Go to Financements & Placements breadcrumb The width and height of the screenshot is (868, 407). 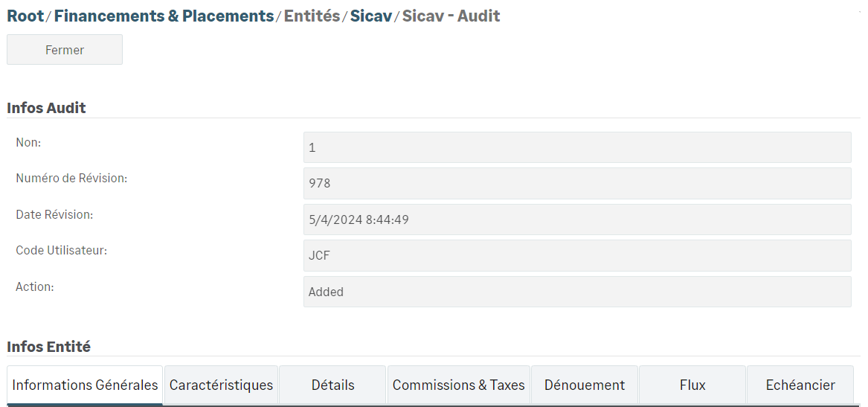(164, 16)
